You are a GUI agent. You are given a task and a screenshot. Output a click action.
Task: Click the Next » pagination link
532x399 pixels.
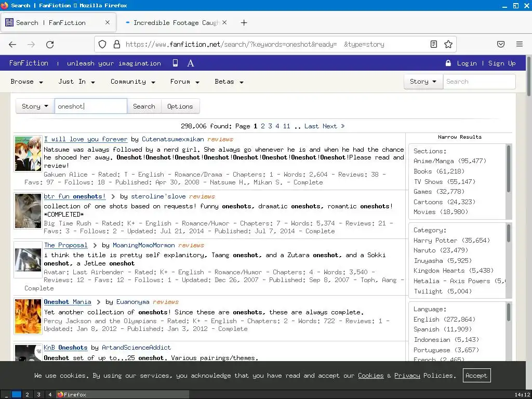334,126
